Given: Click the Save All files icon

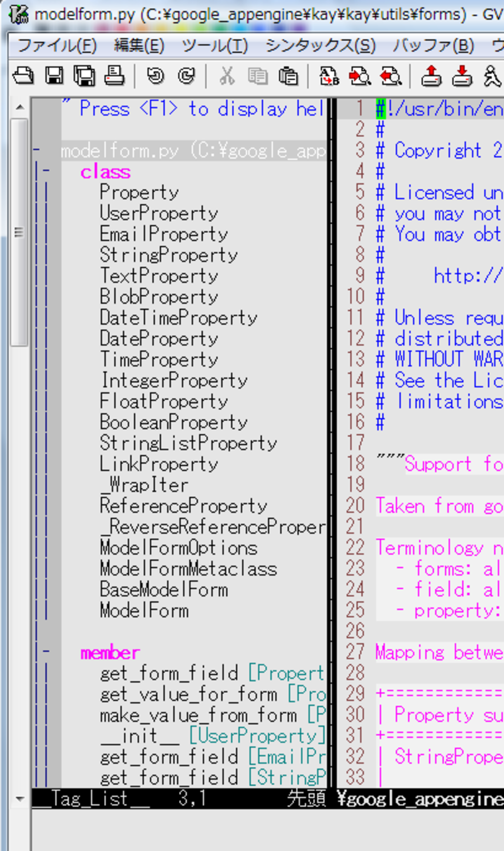Looking at the screenshot, I should [84, 76].
